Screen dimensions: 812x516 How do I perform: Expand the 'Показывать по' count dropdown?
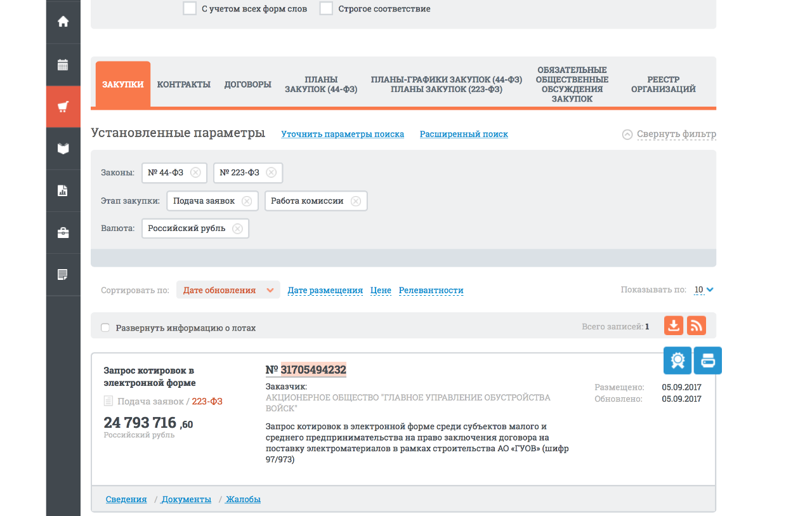pos(704,290)
